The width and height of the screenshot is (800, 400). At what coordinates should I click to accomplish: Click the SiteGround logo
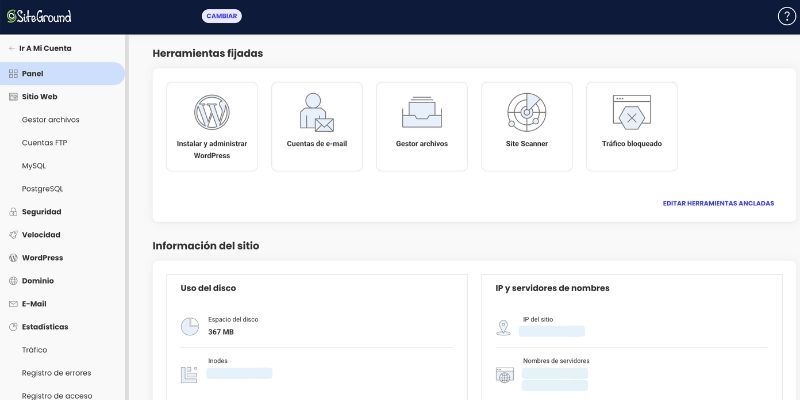click(39, 16)
